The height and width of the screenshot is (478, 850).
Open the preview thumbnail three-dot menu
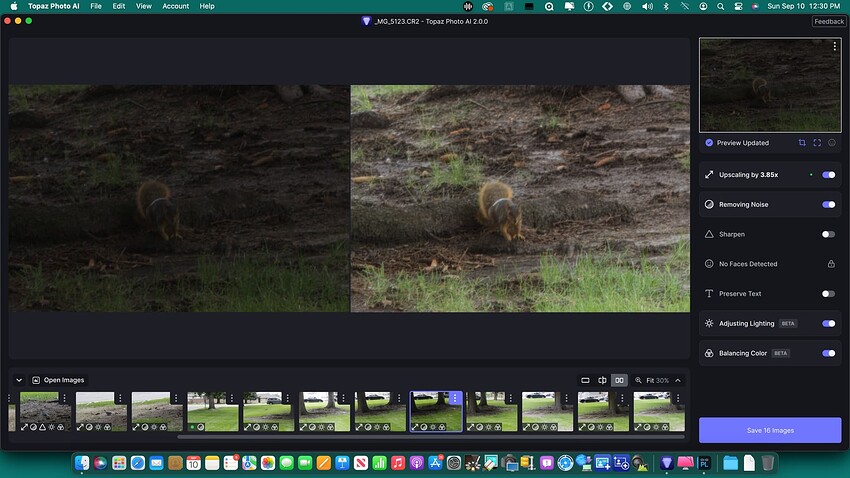834,47
